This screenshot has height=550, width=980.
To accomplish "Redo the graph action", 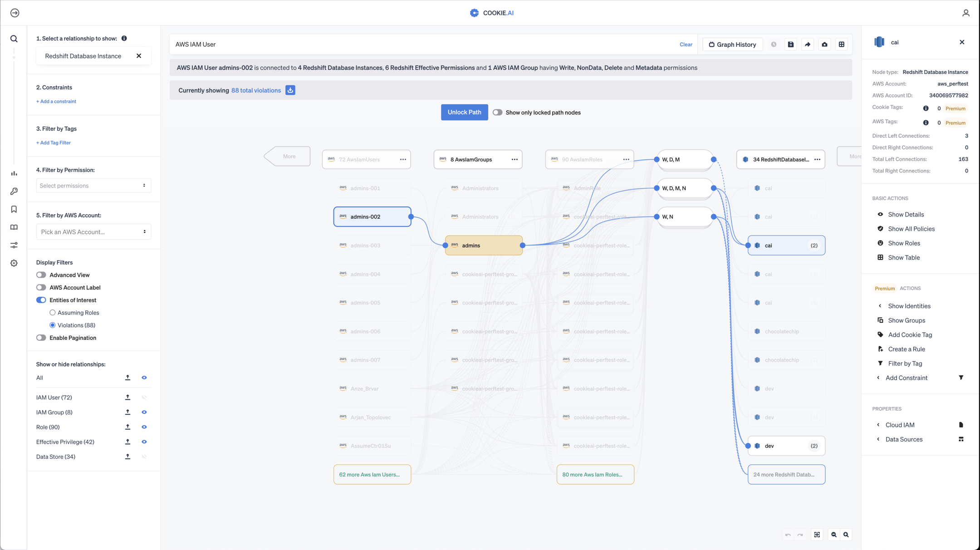I will tap(800, 535).
